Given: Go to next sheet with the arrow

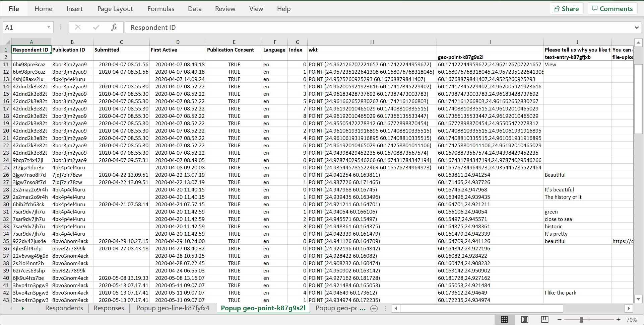Looking at the screenshot, I should coord(22,308).
